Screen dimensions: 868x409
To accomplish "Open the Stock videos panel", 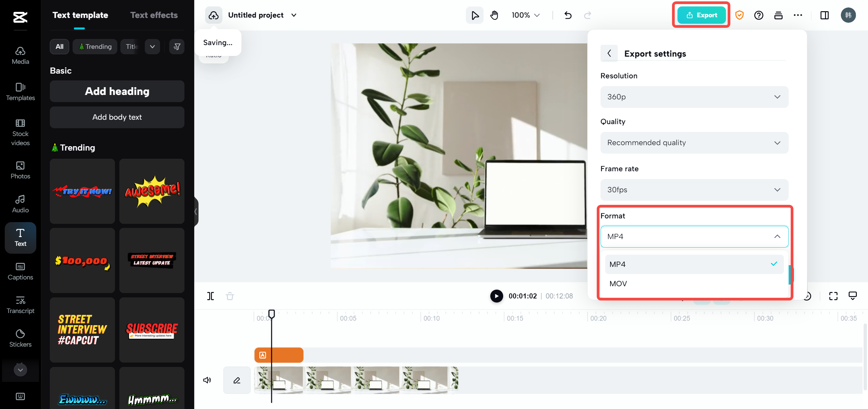I will point(20,133).
